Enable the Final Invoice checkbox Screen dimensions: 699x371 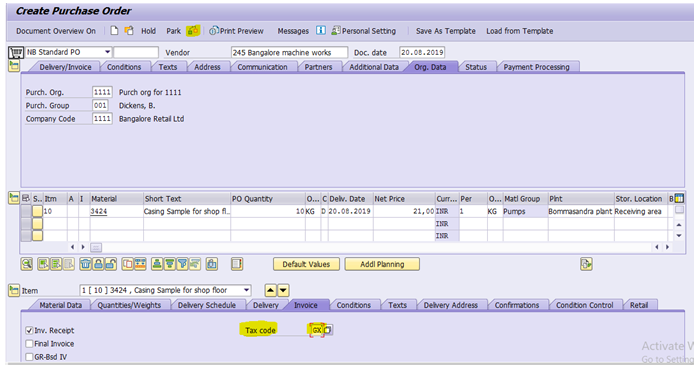(x=29, y=343)
